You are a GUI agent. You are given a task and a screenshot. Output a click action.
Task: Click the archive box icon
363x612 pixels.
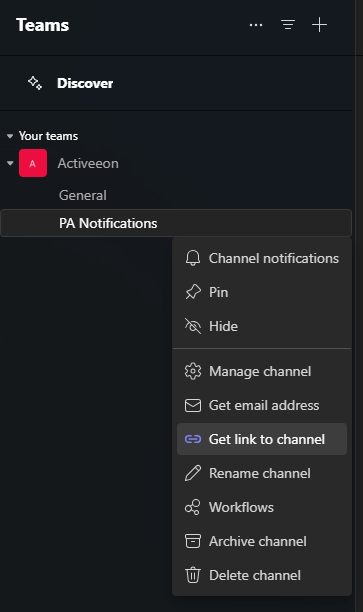(193, 541)
